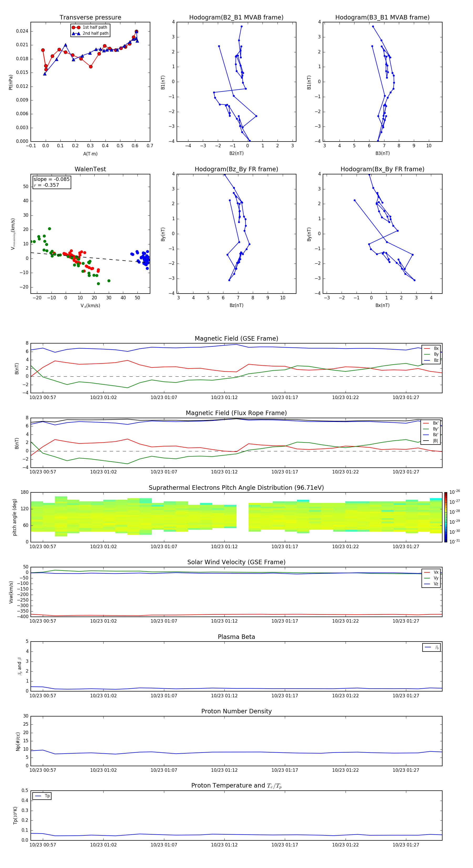Click B1(nT) label of the B2_B1 hodogram
The height and width of the screenshot is (868, 473).
[x=163, y=82]
